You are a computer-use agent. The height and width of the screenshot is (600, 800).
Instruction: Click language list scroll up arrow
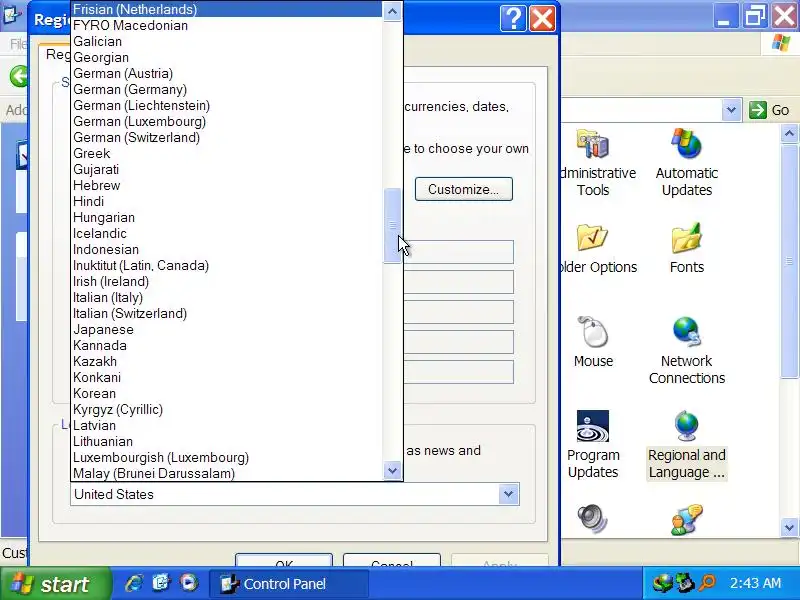[x=392, y=11]
